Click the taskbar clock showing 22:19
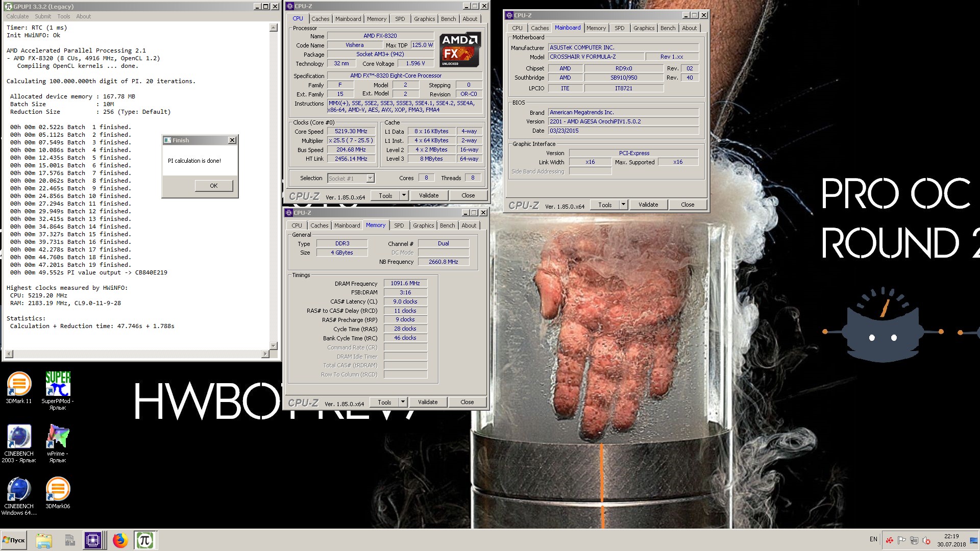The height and width of the screenshot is (551, 980). click(x=951, y=540)
